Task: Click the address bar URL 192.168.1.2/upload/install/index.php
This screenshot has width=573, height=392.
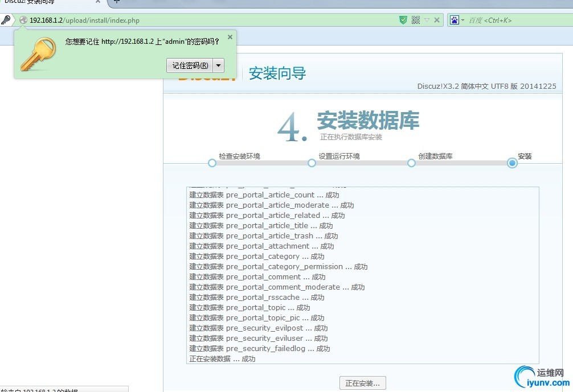Action: coord(84,20)
